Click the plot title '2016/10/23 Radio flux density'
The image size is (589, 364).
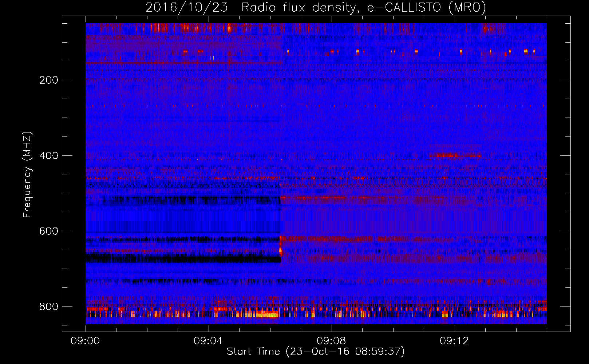click(x=316, y=7)
